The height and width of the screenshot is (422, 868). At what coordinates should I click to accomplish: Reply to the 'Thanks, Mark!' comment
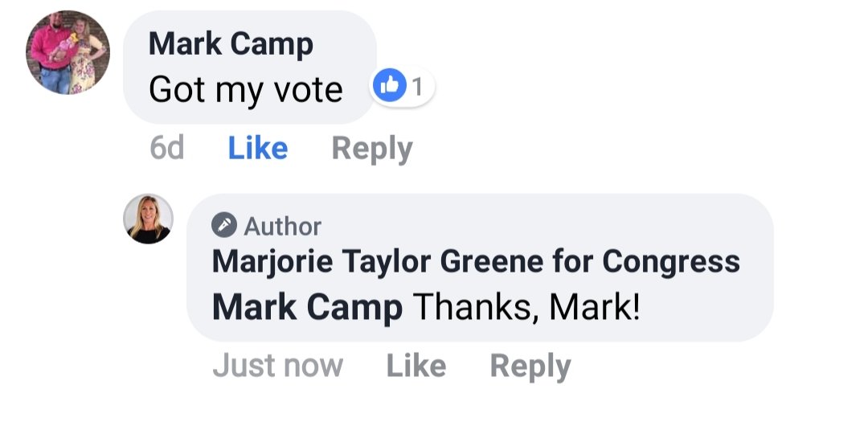pos(530,367)
